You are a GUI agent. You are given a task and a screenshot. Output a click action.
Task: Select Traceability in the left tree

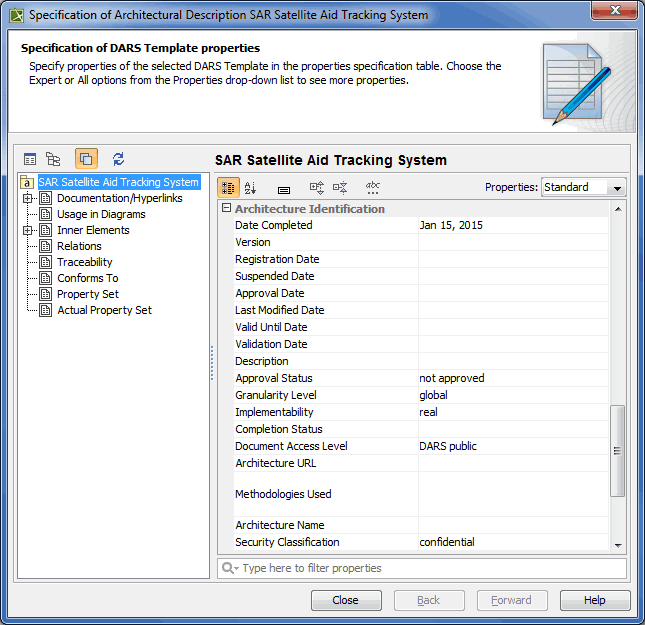[x=84, y=262]
